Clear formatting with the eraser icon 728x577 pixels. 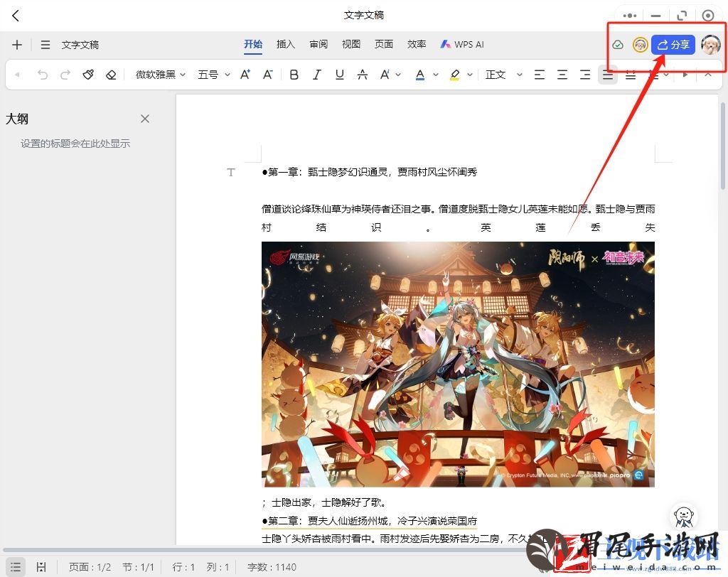[111, 75]
